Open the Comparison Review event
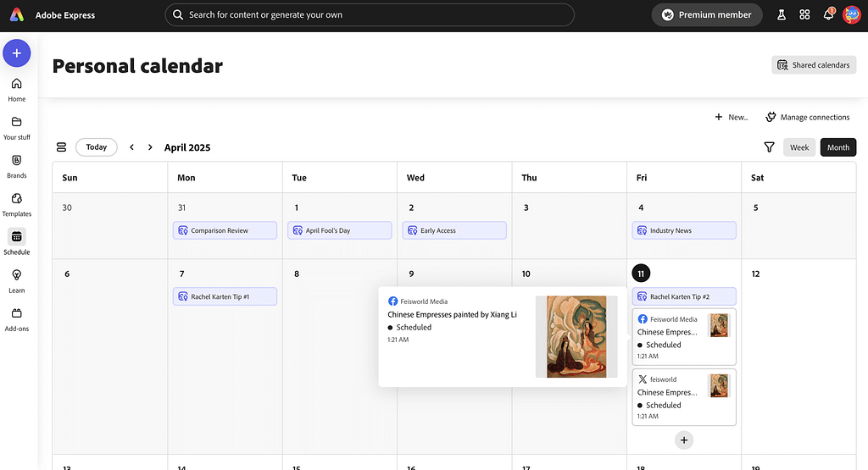868x470 pixels. coord(225,230)
